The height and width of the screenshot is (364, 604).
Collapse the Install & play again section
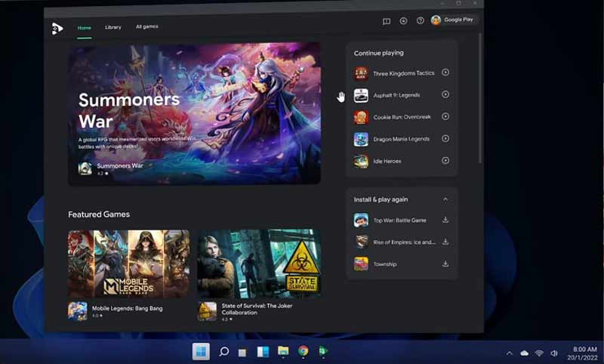445,199
